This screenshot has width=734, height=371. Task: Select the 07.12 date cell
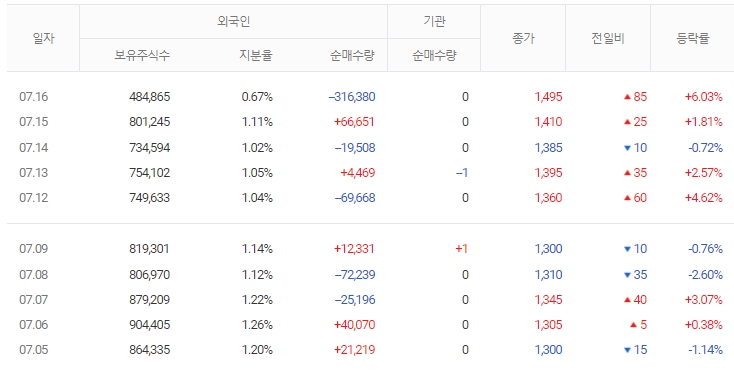34,198
